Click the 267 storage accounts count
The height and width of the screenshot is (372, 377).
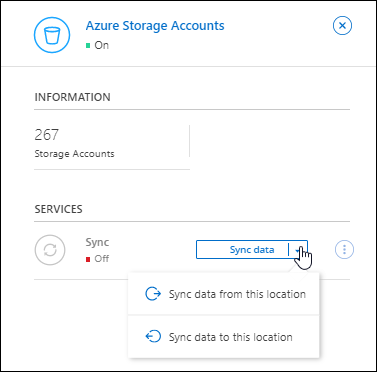(47, 135)
